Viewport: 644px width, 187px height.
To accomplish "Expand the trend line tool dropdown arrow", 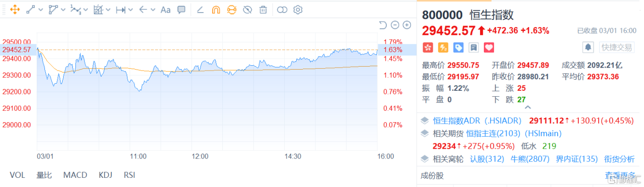I will (x=41, y=10).
